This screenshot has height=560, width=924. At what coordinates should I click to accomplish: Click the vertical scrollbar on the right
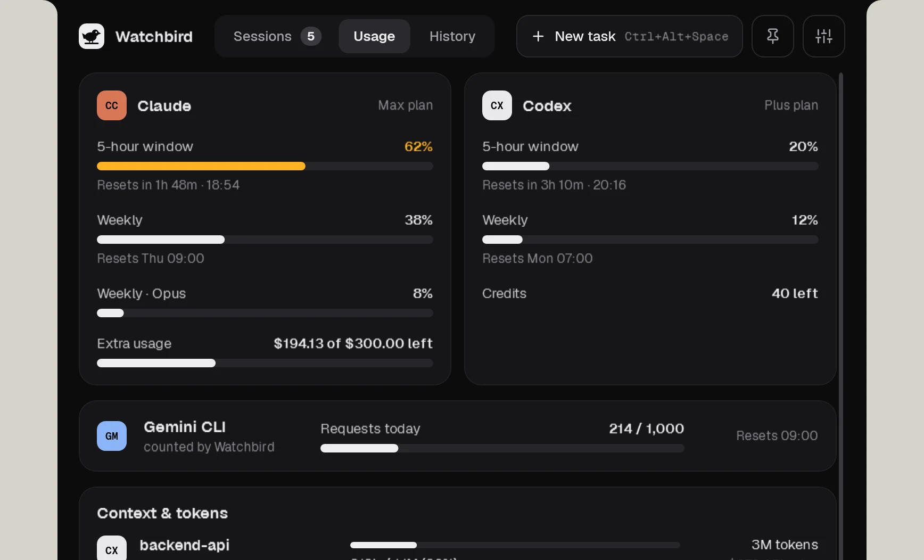point(841,316)
